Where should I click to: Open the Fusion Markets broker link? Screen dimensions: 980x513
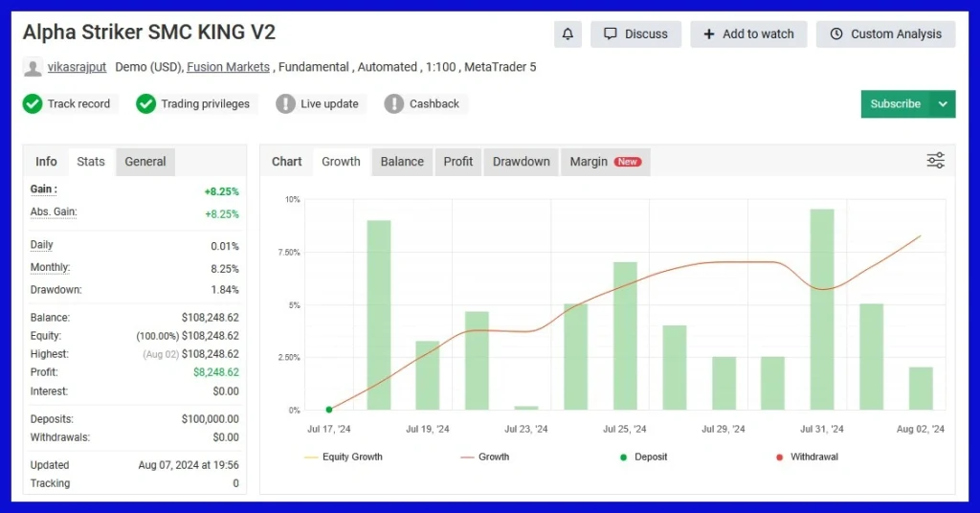click(x=230, y=67)
